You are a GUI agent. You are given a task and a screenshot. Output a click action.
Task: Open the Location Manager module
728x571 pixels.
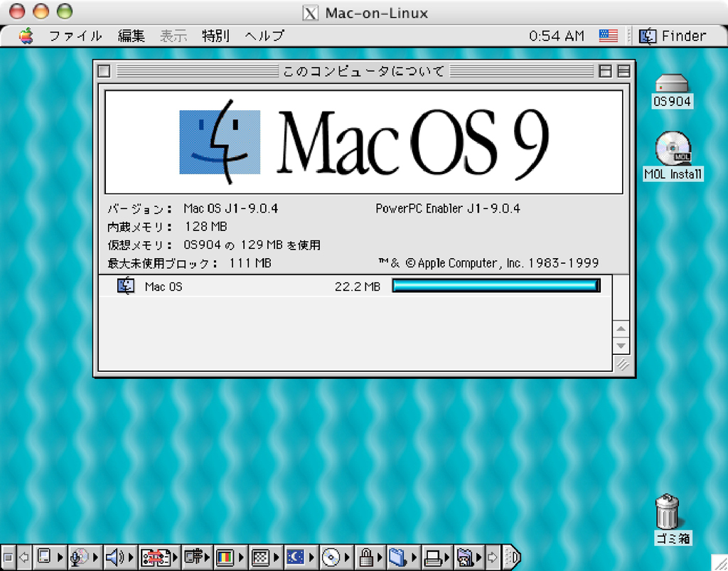pyautogui.click(x=156, y=557)
